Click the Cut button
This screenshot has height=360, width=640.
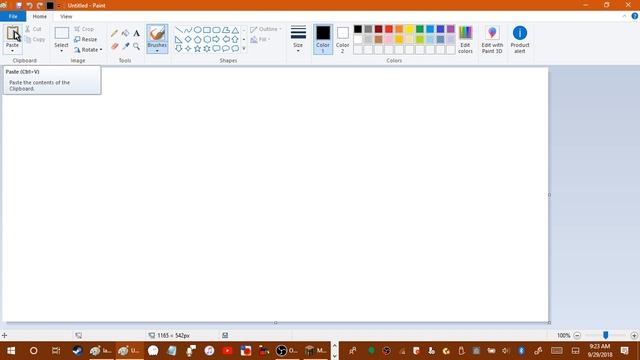pos(33,29)
